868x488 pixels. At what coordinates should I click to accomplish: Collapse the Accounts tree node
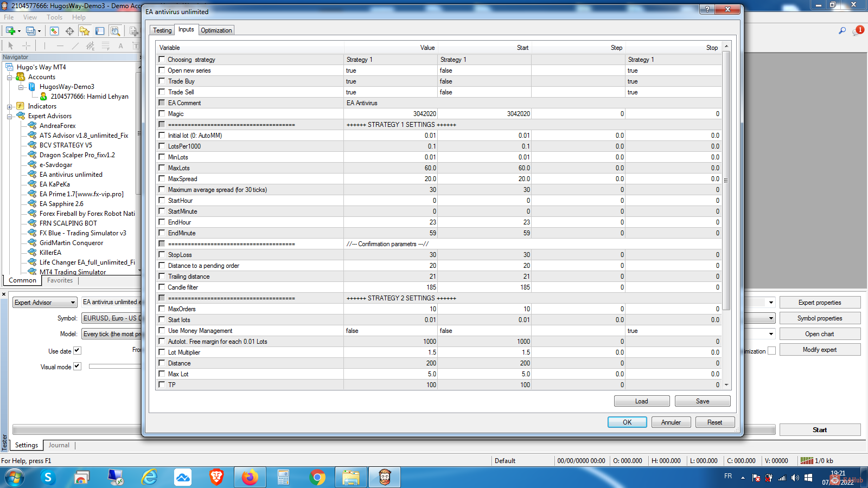9,77
